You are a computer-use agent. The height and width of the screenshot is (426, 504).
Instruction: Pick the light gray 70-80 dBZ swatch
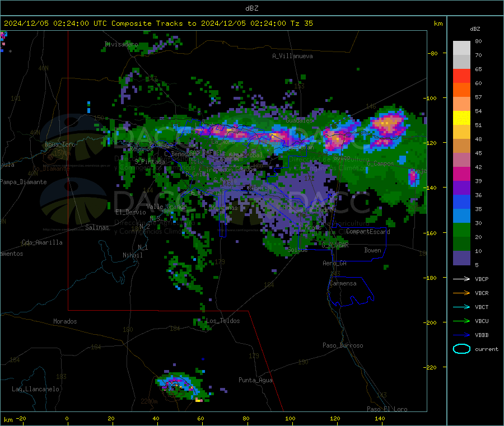(461, 48)
